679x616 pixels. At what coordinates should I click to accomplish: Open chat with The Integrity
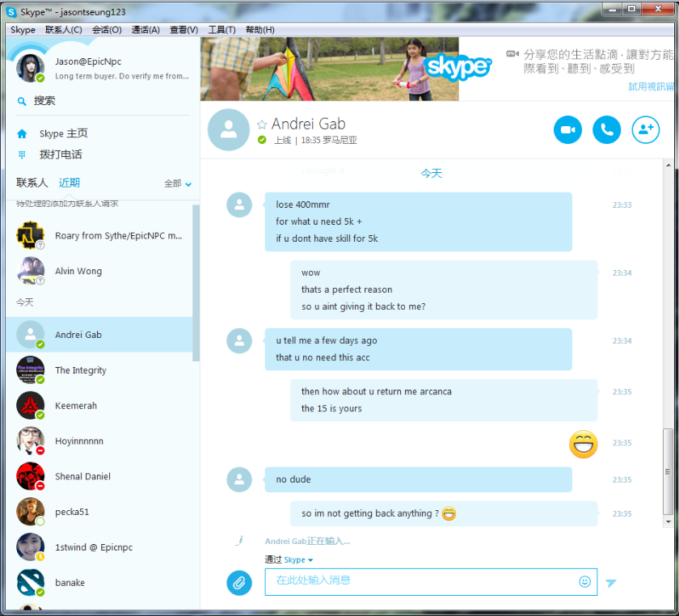tap(99, 370)
